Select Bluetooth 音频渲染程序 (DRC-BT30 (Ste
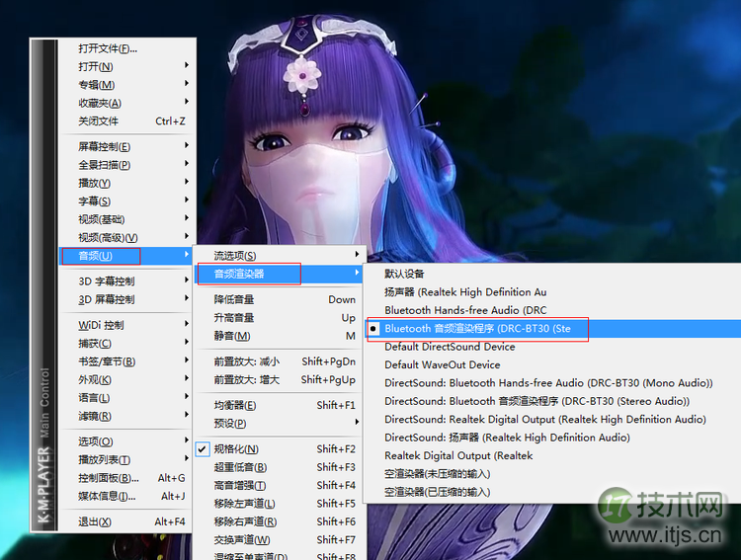 (553, 329)
